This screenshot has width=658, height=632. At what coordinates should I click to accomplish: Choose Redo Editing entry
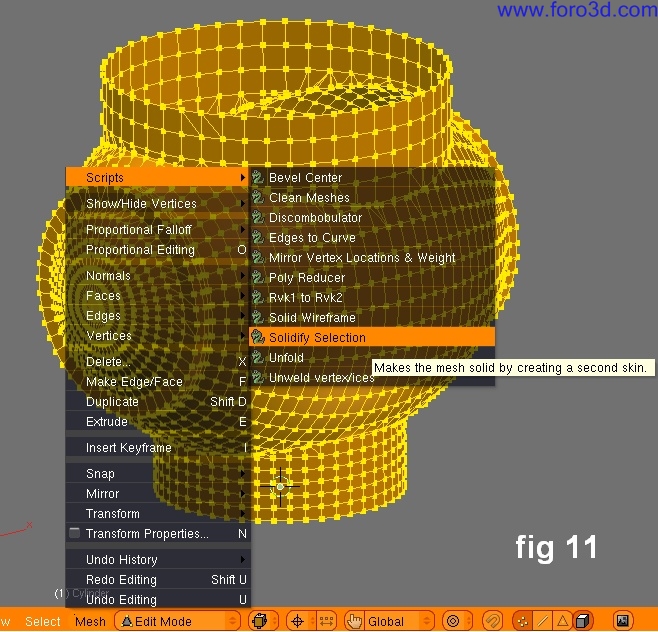[x=158, y=580]
